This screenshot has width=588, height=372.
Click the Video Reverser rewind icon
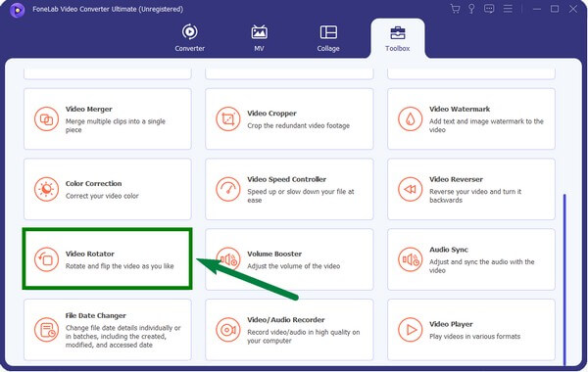(x=410, y=189)
